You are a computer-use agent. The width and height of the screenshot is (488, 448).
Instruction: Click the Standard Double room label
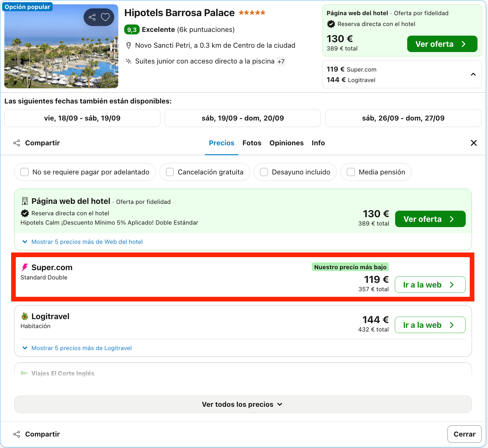click(44, 277)
